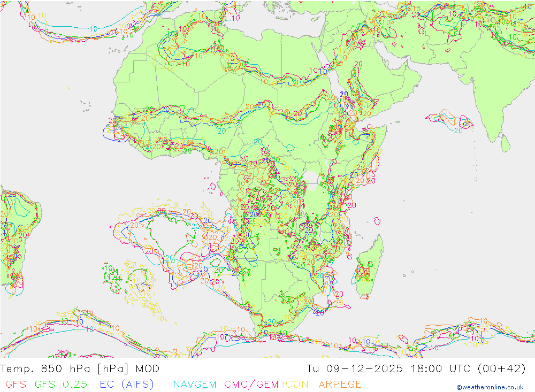The height and width of the screenshot is (392, 535).
Task: Click the Temp. 850 hPa title text
Action: click(x=45, y=369)
